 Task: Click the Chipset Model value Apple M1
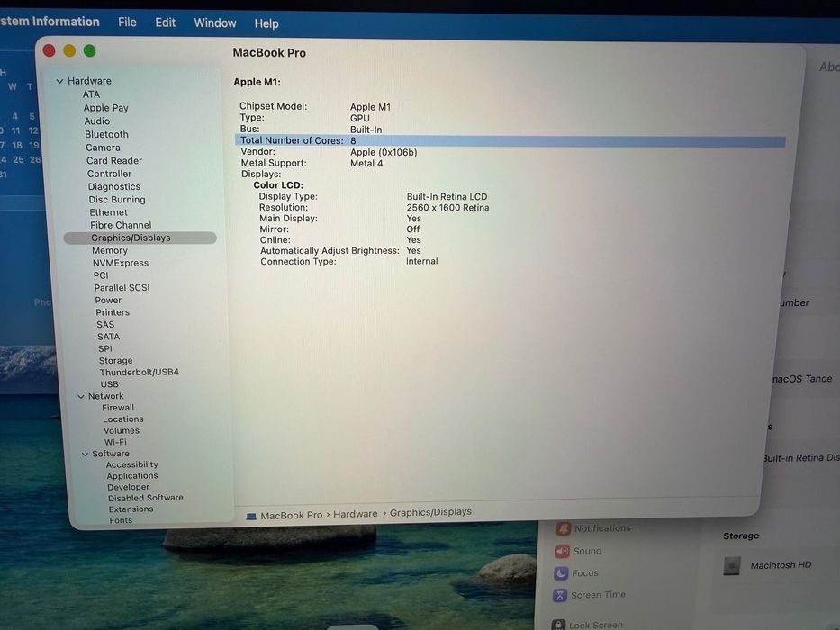pyautogui.click(x=370, y=107)
